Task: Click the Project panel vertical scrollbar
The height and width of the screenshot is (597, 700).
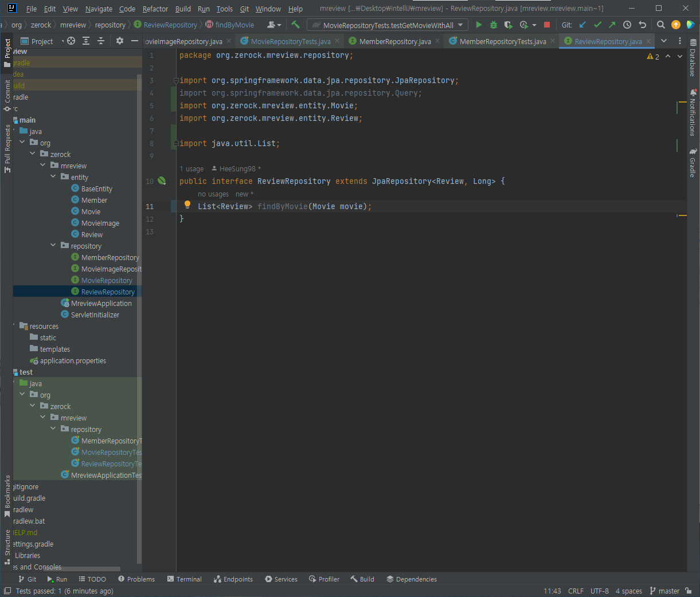Action: 139,318
